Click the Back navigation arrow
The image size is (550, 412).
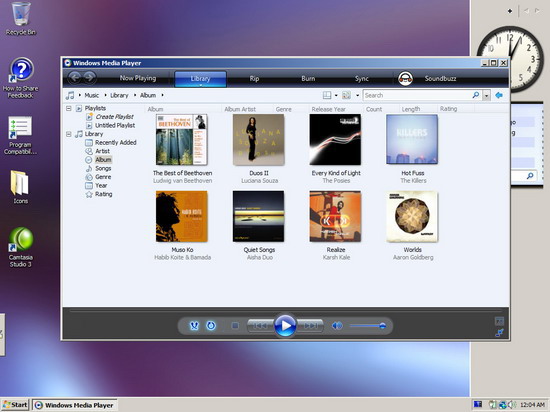74,77
